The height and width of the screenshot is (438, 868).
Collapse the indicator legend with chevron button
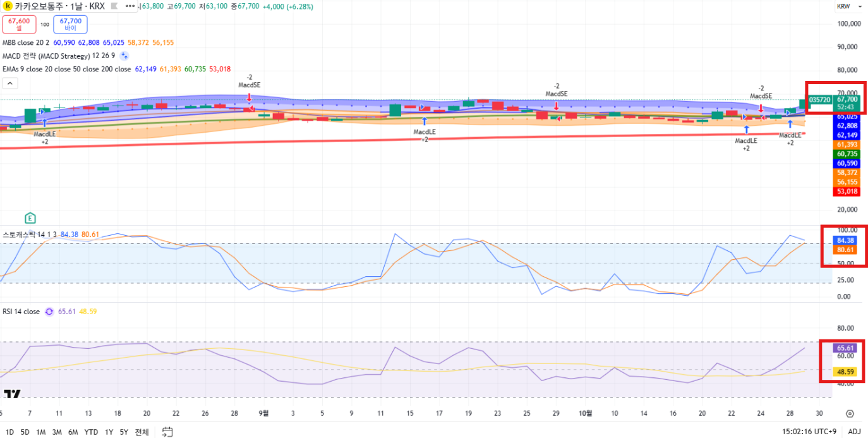pyautogui.click(x=11, y=83)
